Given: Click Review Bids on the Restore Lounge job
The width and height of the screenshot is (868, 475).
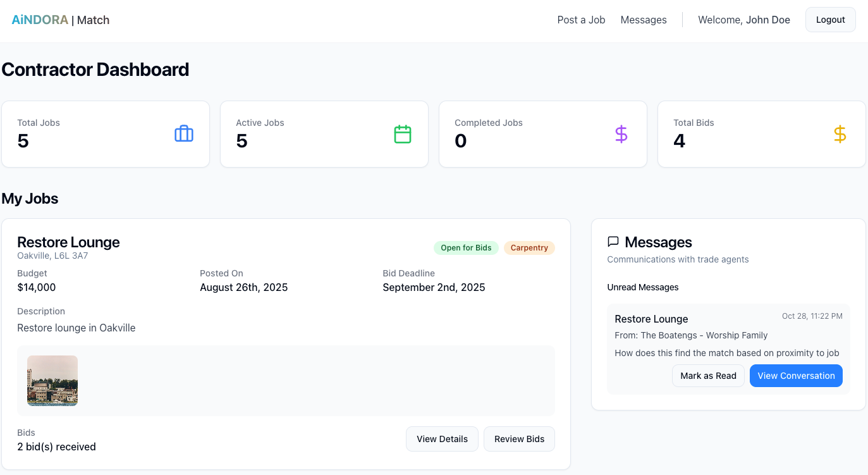Looking at the screenshot, I should 519,438.
